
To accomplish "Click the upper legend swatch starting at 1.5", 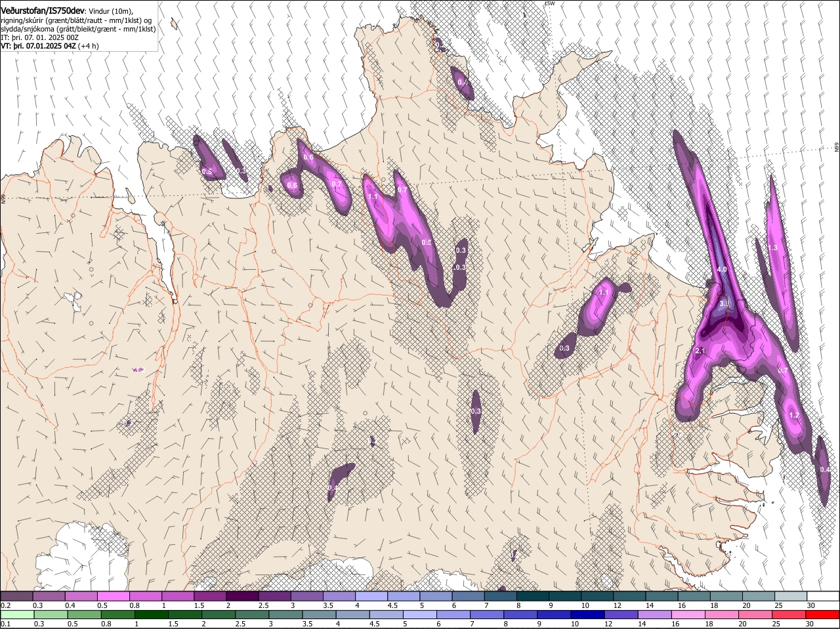I will pos(210,596).
